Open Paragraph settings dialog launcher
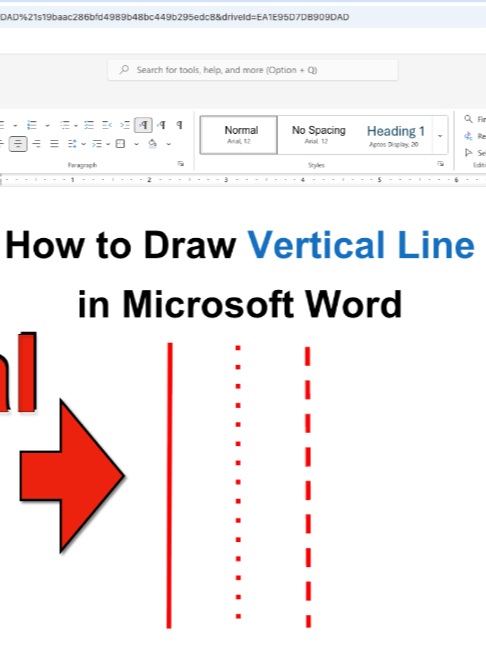Image resolution: width=486 pixels, height=648 pixels. [181, 164]
